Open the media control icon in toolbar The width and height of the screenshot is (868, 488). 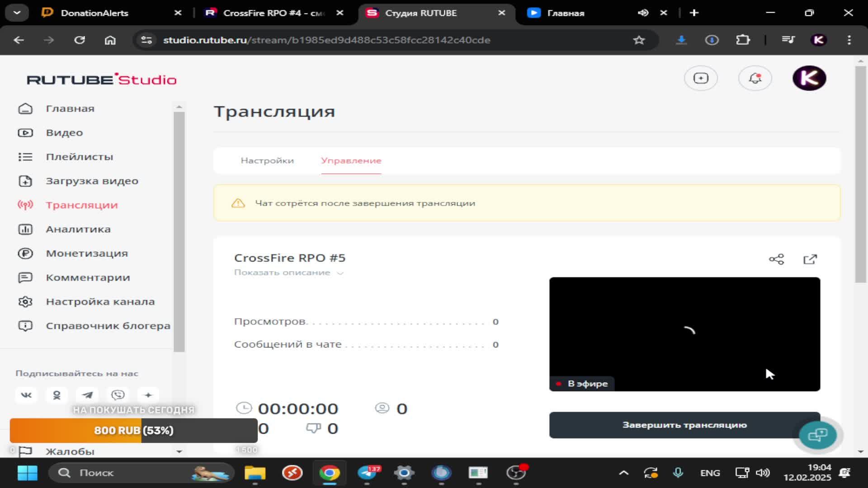coord(788,40)
